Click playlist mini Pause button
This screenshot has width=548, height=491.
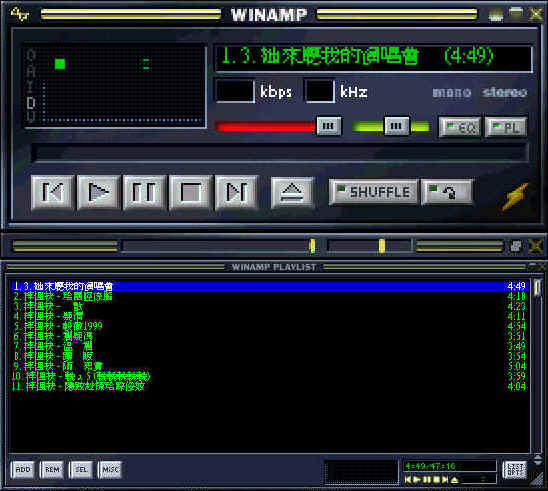pos(426,479)
